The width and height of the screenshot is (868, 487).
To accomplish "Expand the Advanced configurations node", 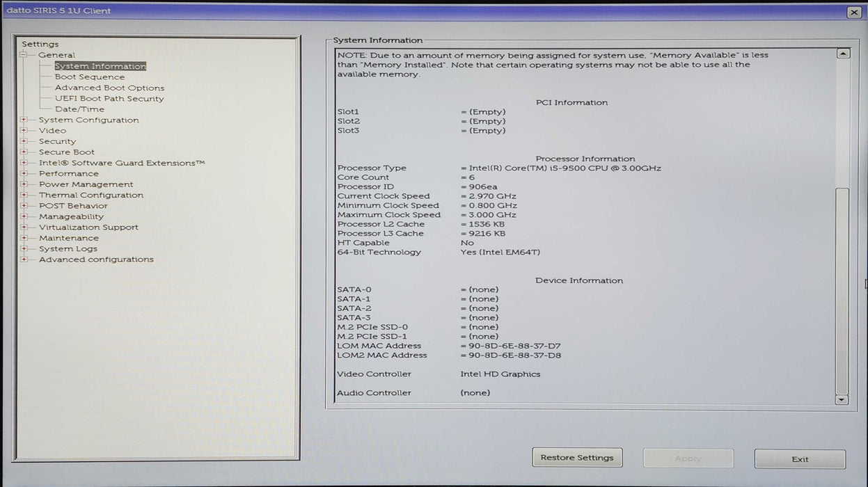I will pos(24,260).
